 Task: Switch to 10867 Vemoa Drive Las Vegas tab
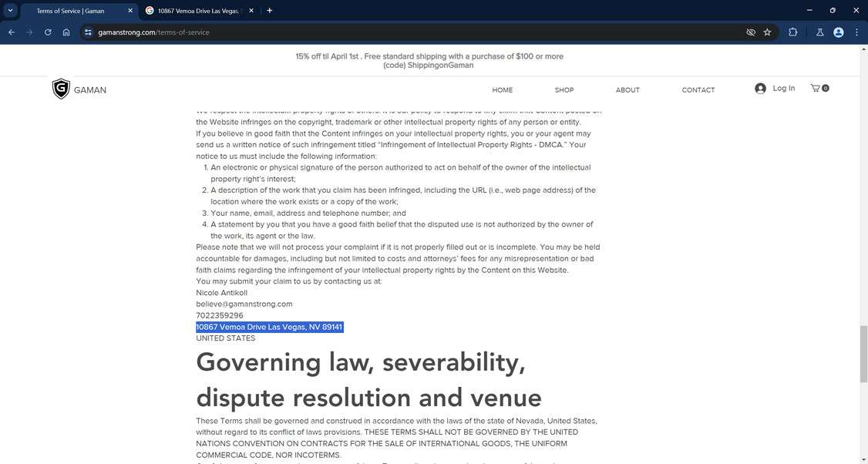[x=200, y=11]
